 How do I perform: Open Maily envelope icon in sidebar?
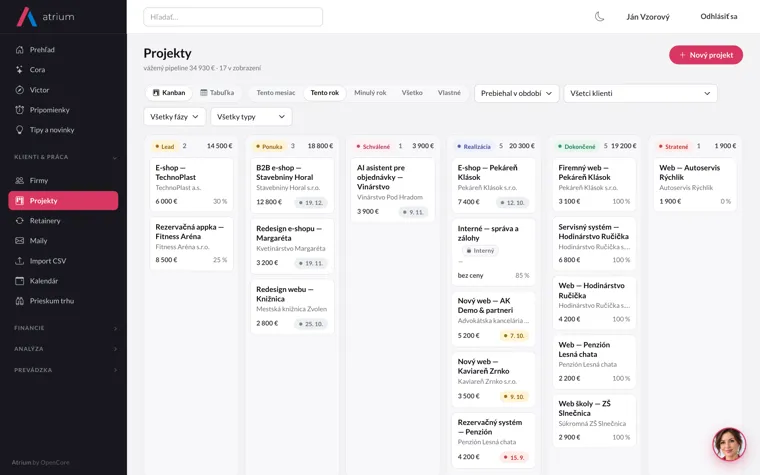[x=19, y=240]
